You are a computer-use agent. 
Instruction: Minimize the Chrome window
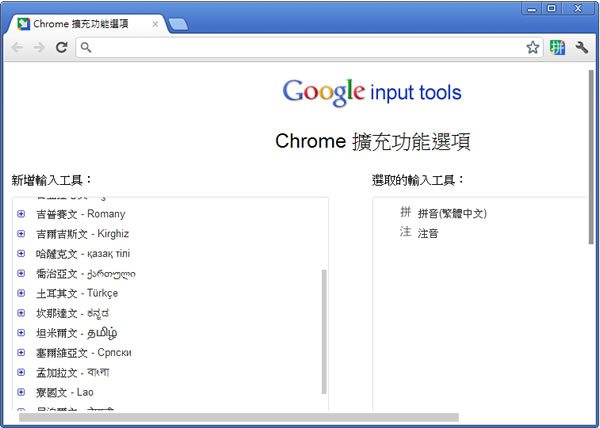click(x=532, y=8)
